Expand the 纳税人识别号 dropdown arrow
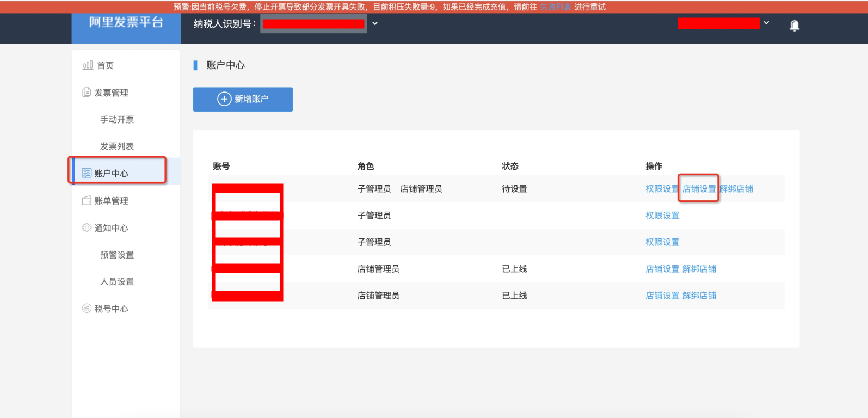868x418 pixels. (375, 24)
